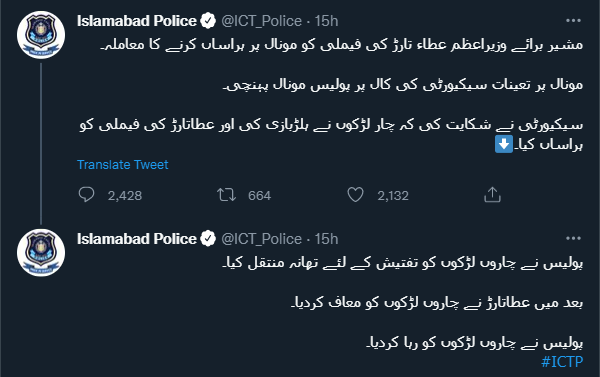The image size is (600, 377).
Task: Open Islamabad Police avatar on second tweet
Action: 41,253
